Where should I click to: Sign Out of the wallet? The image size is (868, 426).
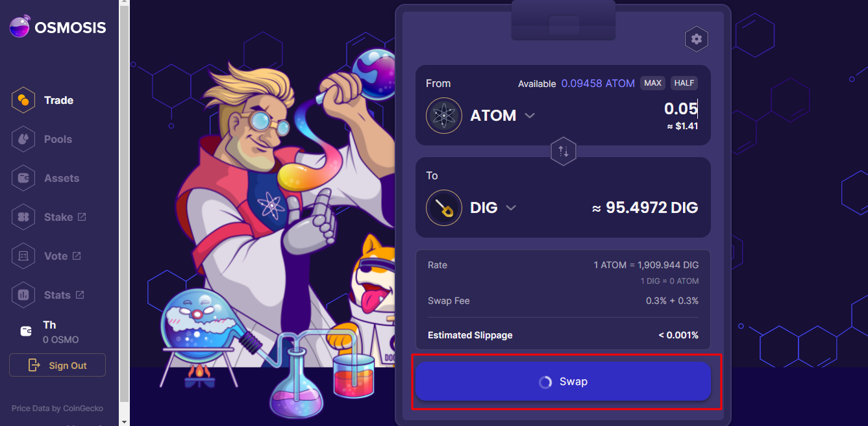[x=57, y=365]
